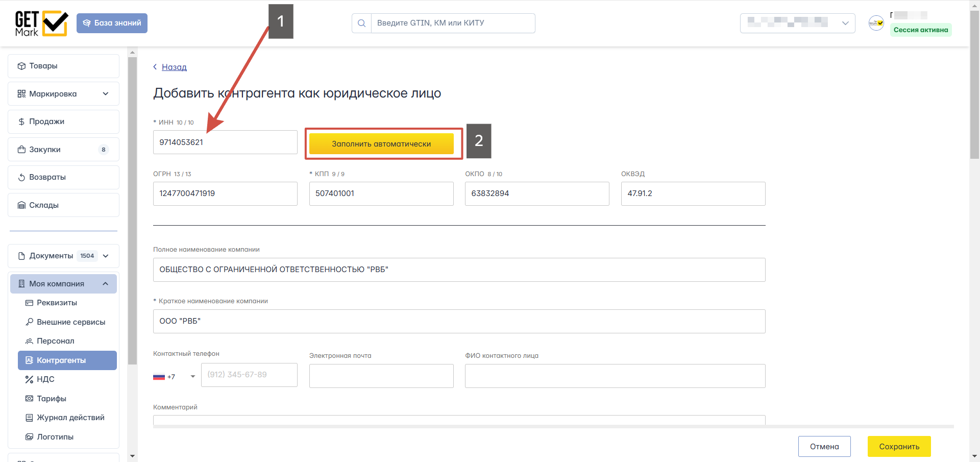Click the Закупки bag icon
The width and height of the screenshot is (980, 462).
pos(21,150)
